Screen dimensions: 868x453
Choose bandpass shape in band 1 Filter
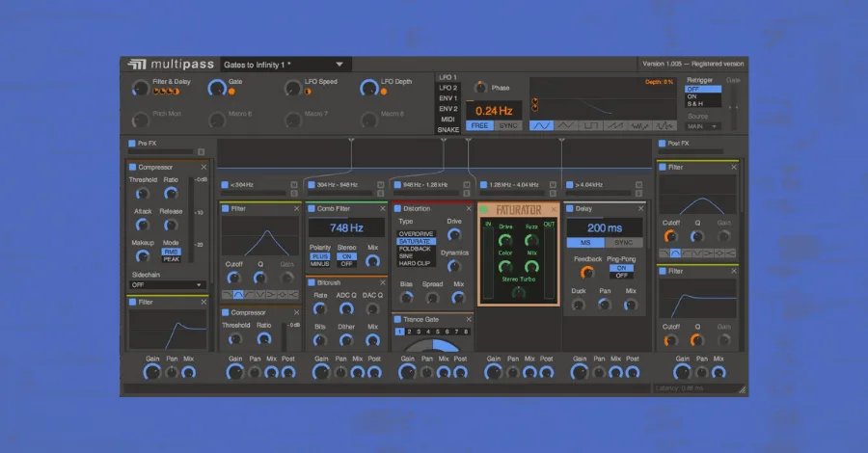point(238,294)
